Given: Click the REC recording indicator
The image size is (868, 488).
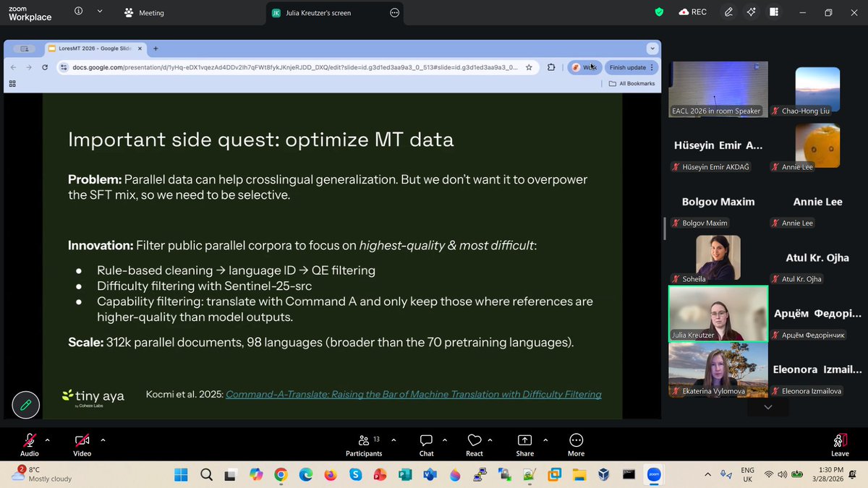Looking at the screenshot, I should coord(693,12).
